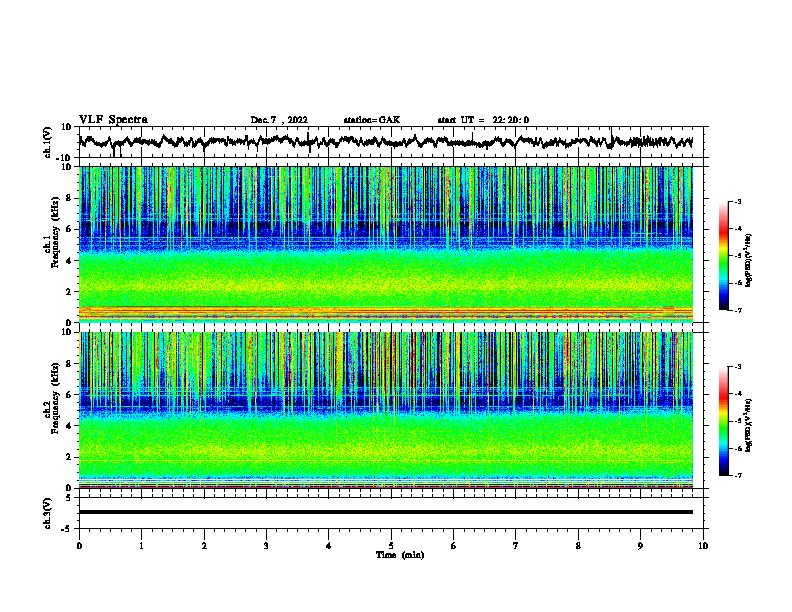
Task: Click the ch.1 spectrogram color scale bar
Action: [x=723, y=256]
